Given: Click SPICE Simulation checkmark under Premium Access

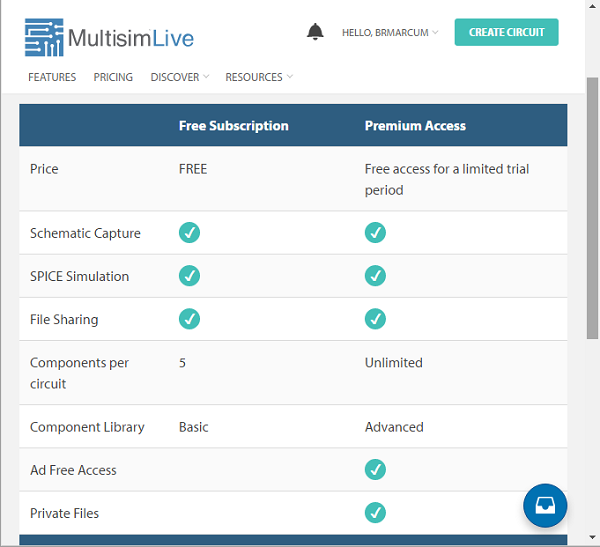Looking at the screenshot, I should click(x=375, y=276).
